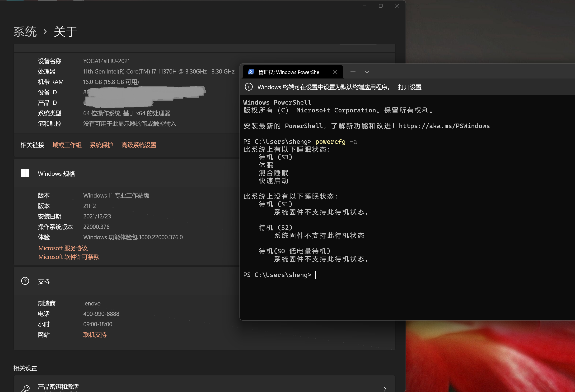Image resolution: width=575 pixels, height=392 pixels.
Task: Click the terminal prompt input line at the cursor
Action: pyautogui.click(x=316, y=275)
